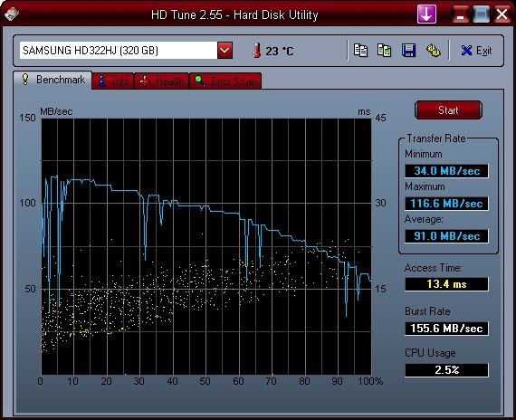Minimize the HD Tune window

[x=461, y=14]
